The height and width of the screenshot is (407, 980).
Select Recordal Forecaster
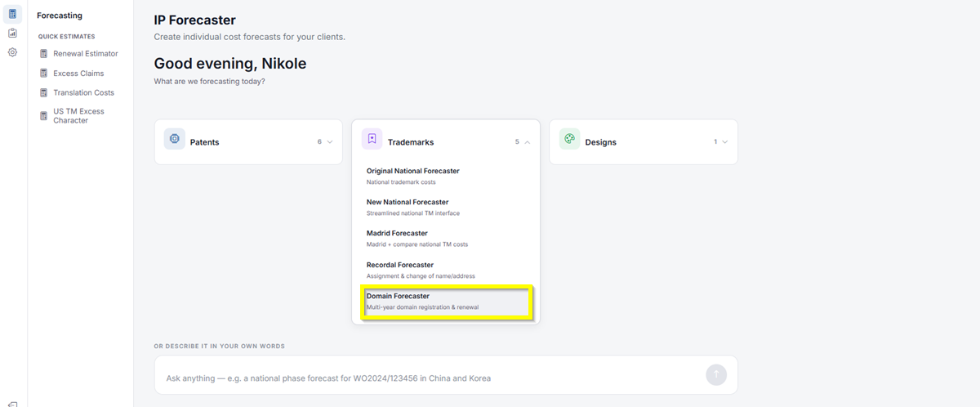pyautogui.click(x=446, y=270)
